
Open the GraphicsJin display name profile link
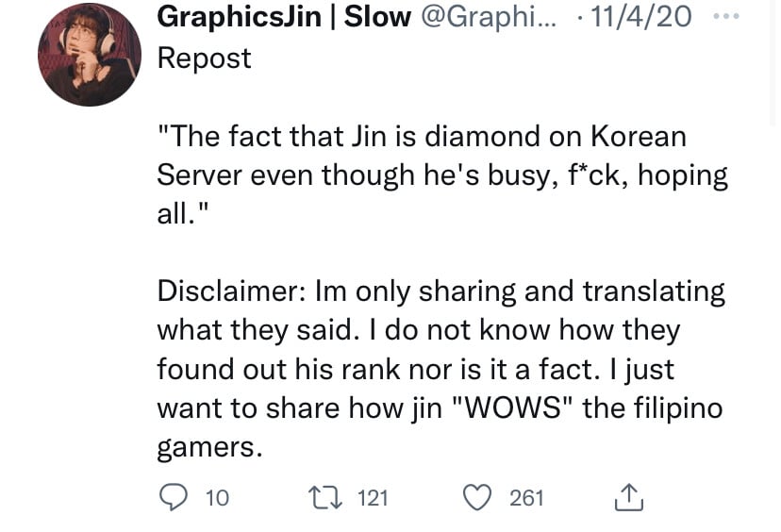click(x=239, y=16)
